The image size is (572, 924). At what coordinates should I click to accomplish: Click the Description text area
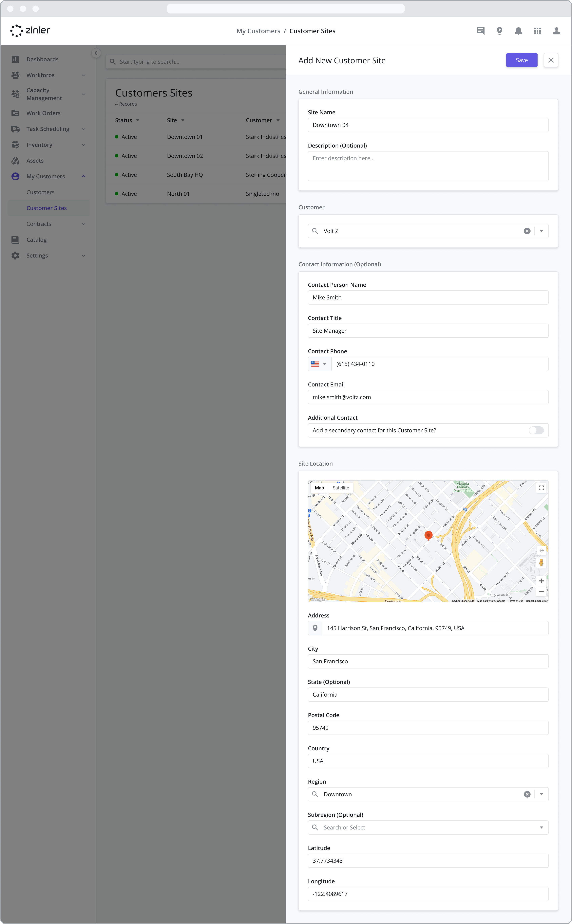428,166
